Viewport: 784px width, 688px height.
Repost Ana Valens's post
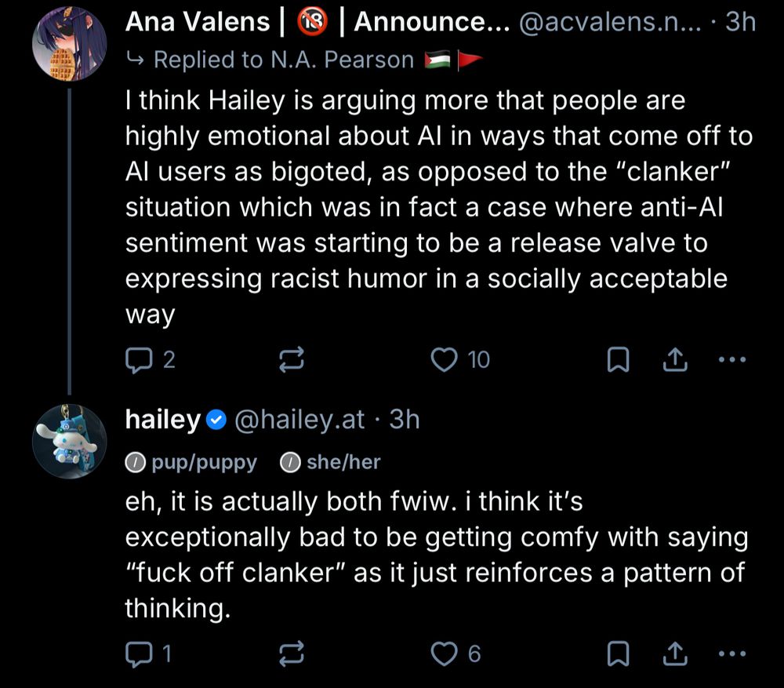(x=292, y=359)
